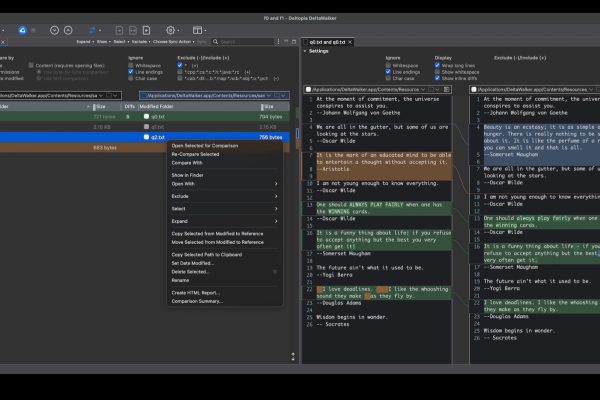Open the Exclude submenu in context menu
The width and height of the screenshot is (600, 400).
(x=225, y=196)
